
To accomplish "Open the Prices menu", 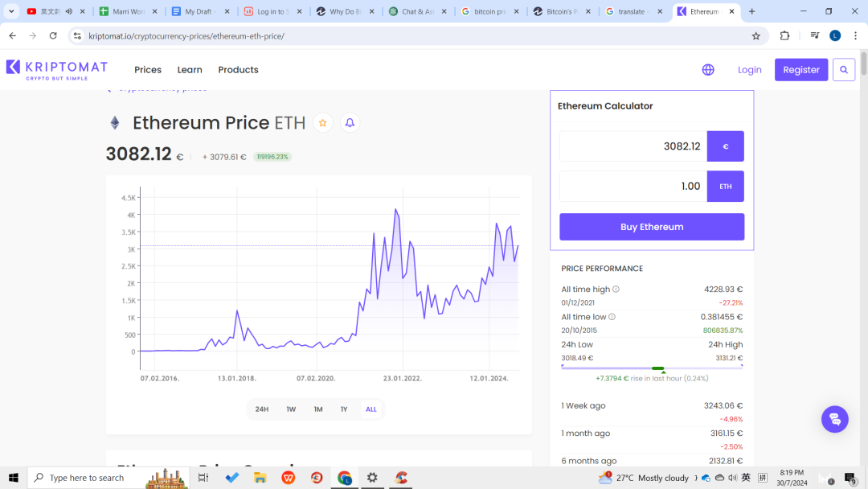I will point(148,70).
